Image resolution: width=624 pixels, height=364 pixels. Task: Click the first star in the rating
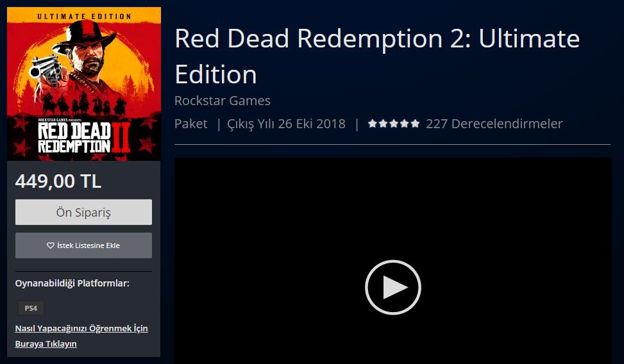coord(373,124)
